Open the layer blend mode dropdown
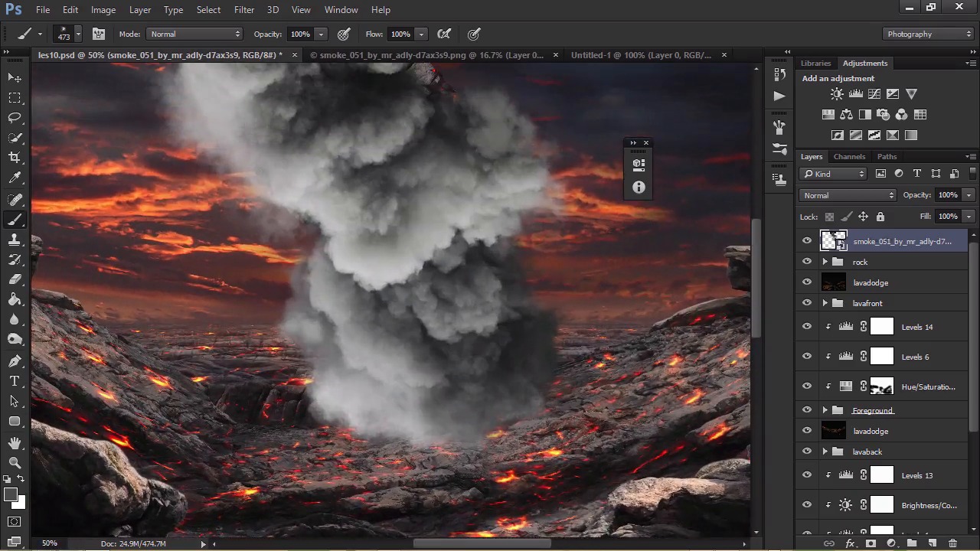This screenshot has width=980, height=551. [x=848, y=195]
